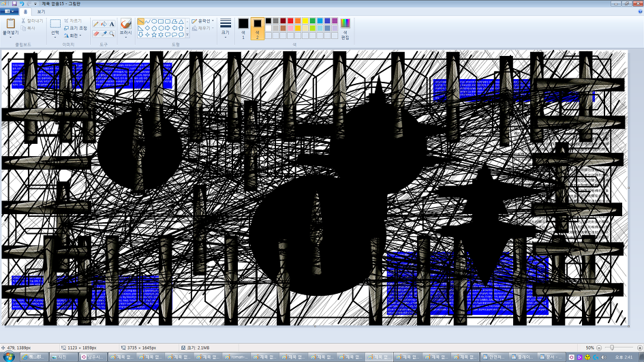Image resolution: width=644 pixels, height=362 pixels.
Task: Pick the Eraser tool
Action: (x=96, y=33)
